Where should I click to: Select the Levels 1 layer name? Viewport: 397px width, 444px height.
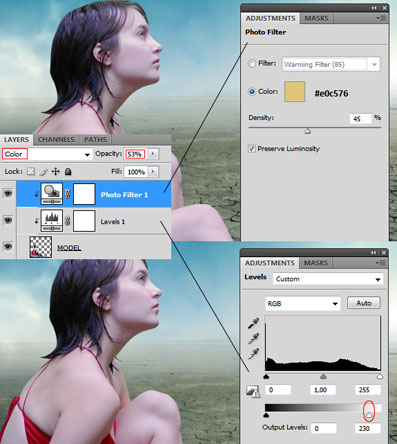coord(113,222)
